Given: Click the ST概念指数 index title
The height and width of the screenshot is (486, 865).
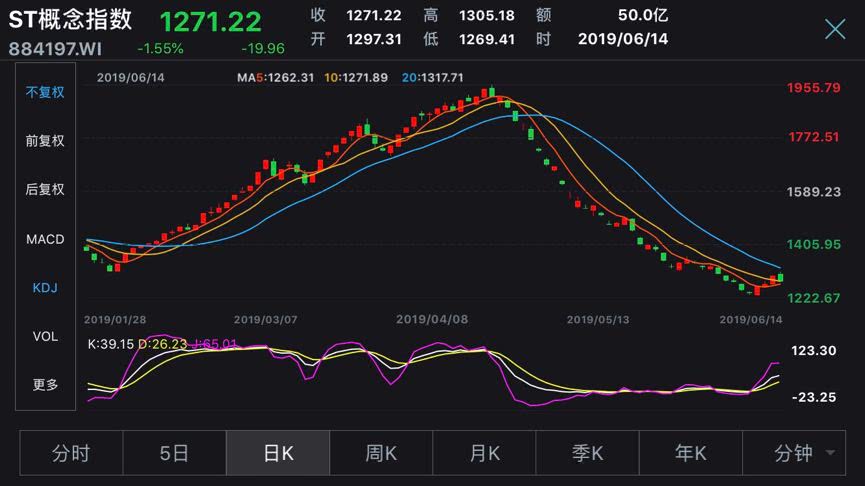Looking at the screenshot, I should coord(70,20).
